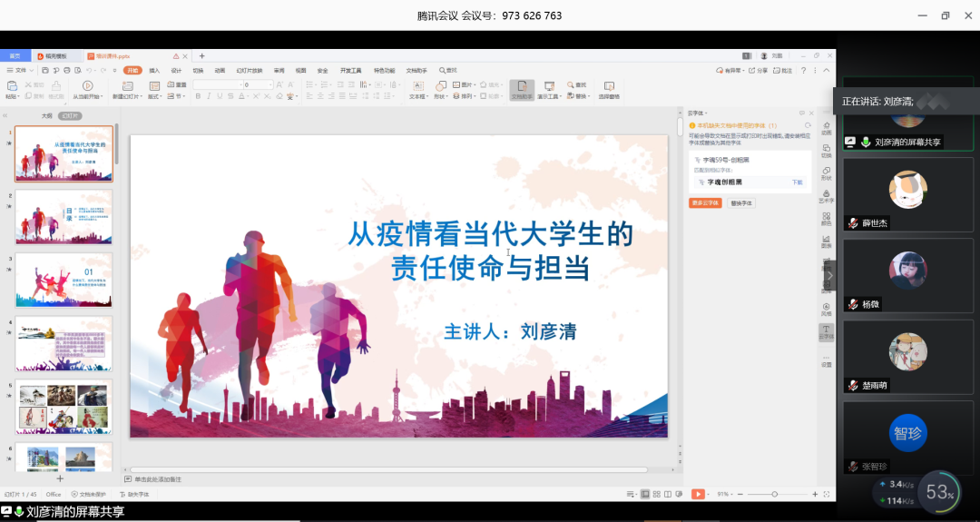Open the 插入 (Insert) ribbon tab
980x522 pixels.
tap(154, 70)
